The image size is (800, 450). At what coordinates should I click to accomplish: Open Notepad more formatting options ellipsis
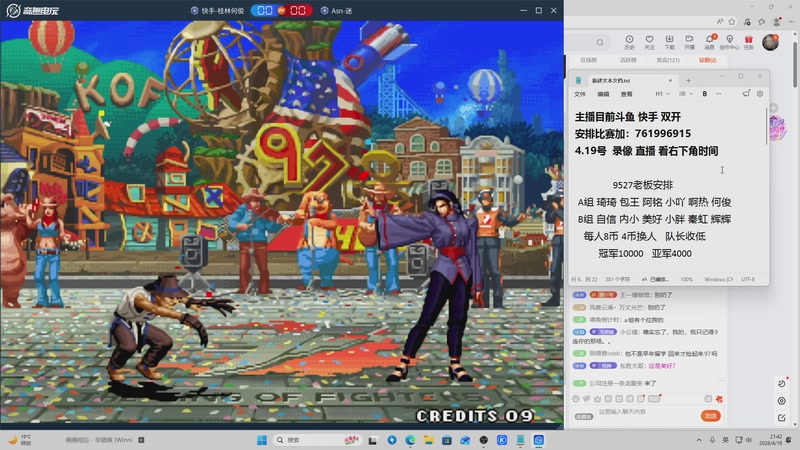pos(718,94)
